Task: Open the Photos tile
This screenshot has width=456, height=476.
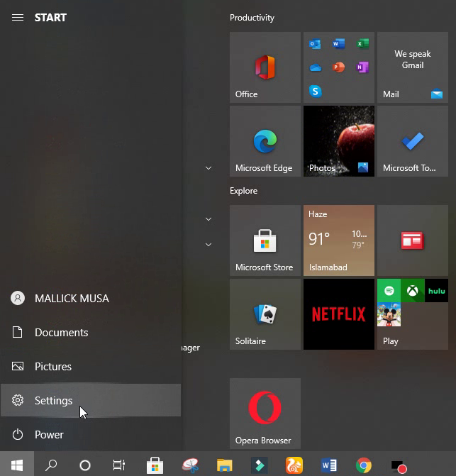Action: coord(338,141)
